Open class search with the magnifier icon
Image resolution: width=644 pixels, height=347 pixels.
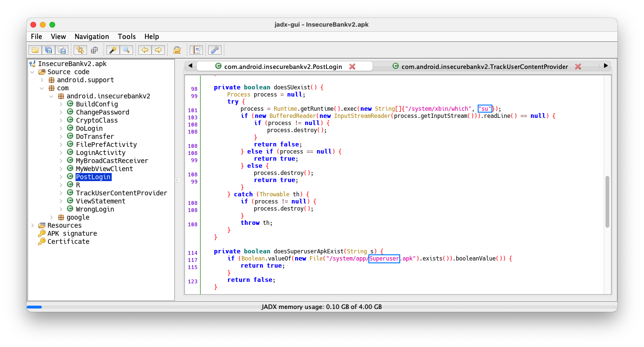126,50
